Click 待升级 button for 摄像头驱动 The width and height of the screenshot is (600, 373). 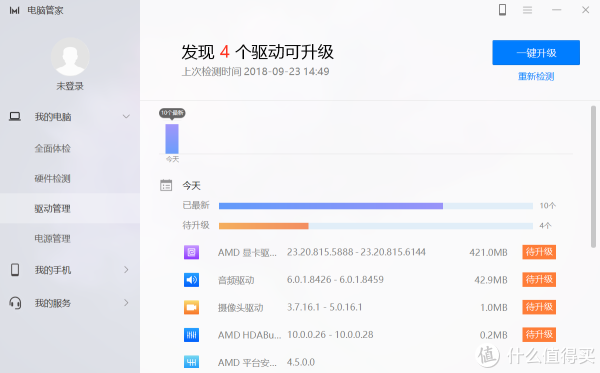point(539,307)
